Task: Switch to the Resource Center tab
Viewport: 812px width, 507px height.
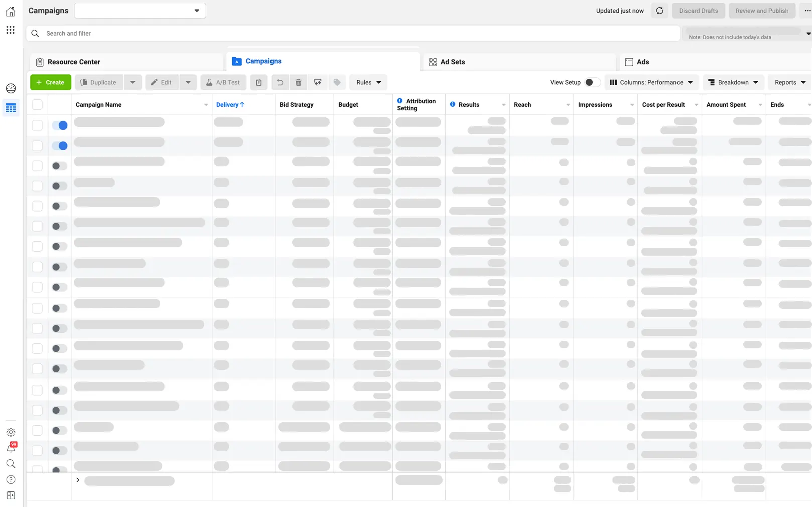Action: (126, 62)
